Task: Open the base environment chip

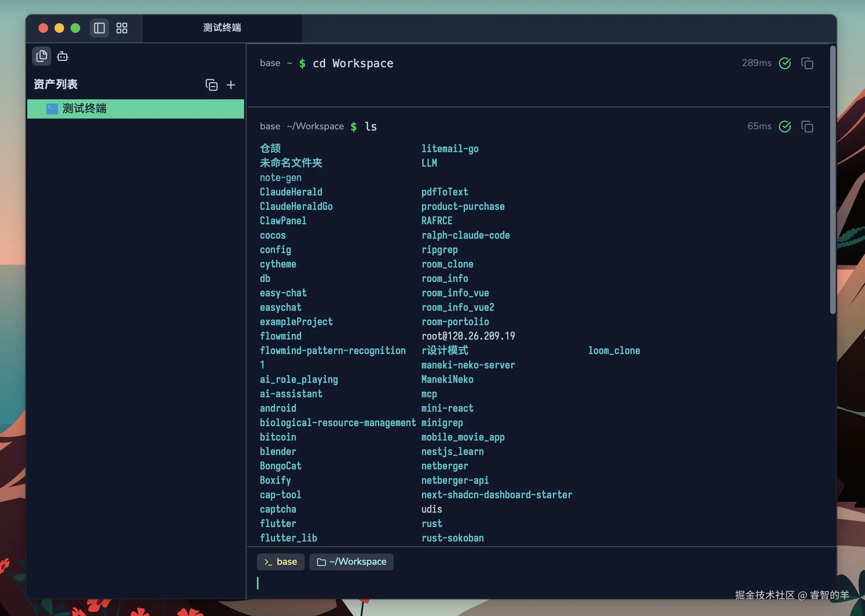Action: [x=281, y=562]
